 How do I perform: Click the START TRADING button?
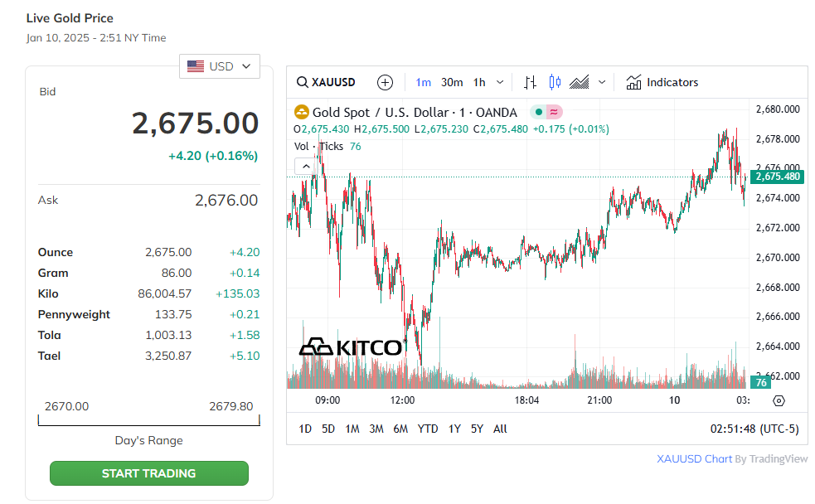point(149,473)
